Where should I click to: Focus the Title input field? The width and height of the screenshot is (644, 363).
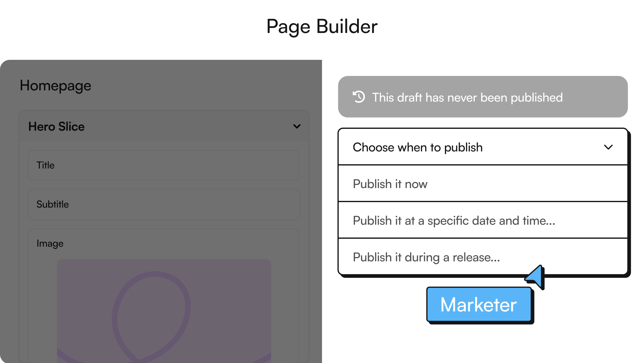coord(164,165)
